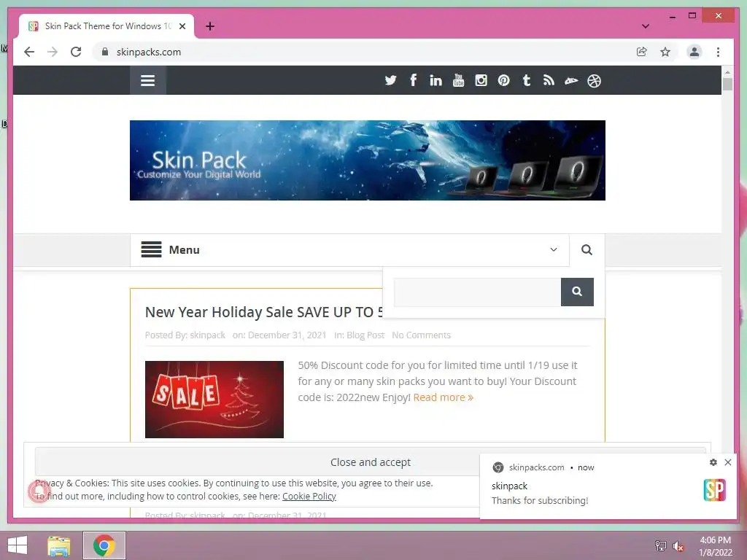Viewport: 747px width, 560px height.
Task: Open the RSS feed icon
Action: click(549, 80)
